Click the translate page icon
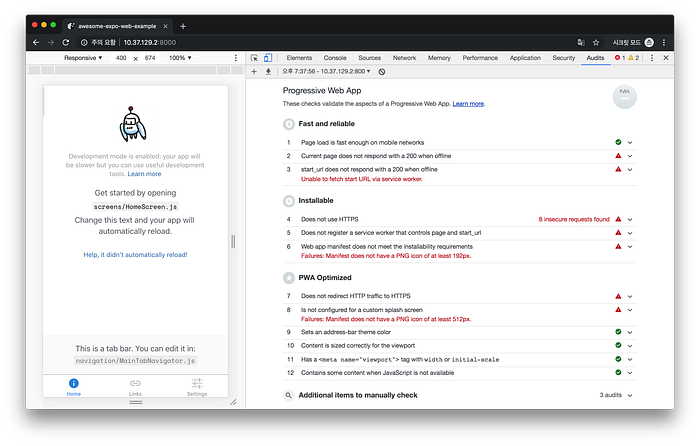Screen dimensions: 700x446 pyautogui.click(x=581, y=42)
